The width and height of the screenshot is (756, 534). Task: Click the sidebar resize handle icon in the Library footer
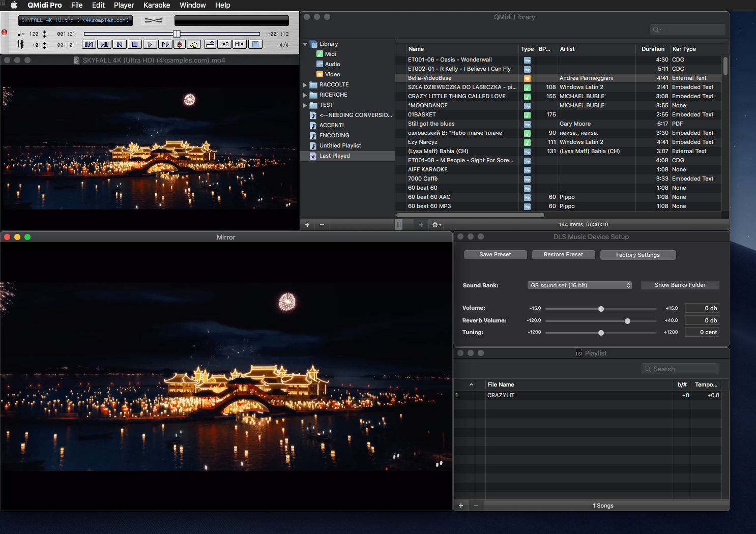tap(399, 225)
